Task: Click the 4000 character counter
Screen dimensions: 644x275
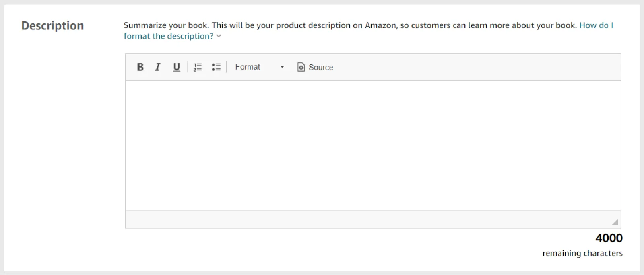Action: 609,238
